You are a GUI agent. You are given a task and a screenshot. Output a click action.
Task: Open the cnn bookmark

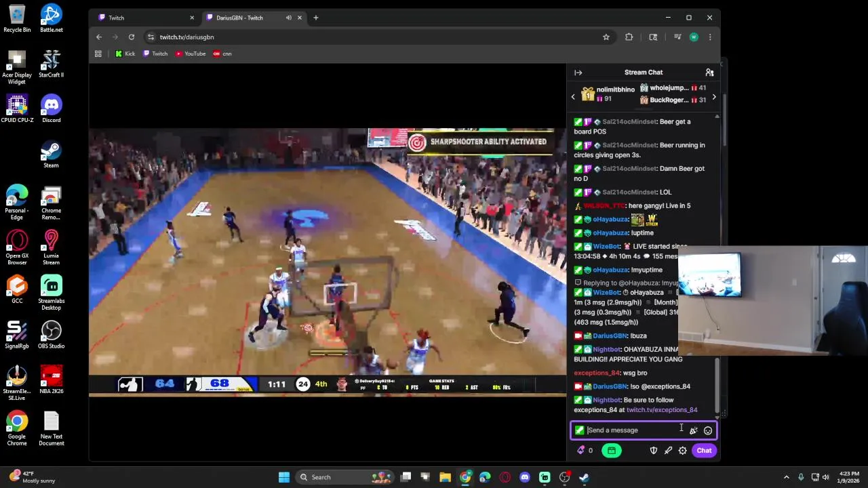222,54
